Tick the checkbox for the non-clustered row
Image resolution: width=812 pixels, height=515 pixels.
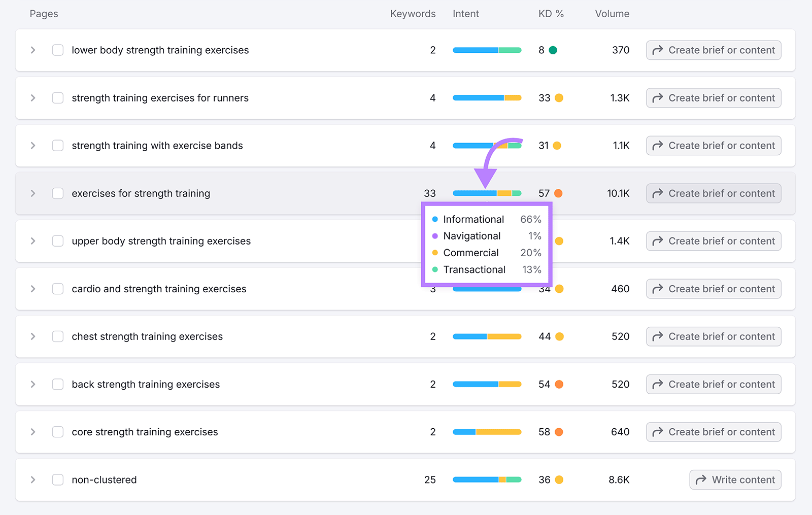pos(57,479)
